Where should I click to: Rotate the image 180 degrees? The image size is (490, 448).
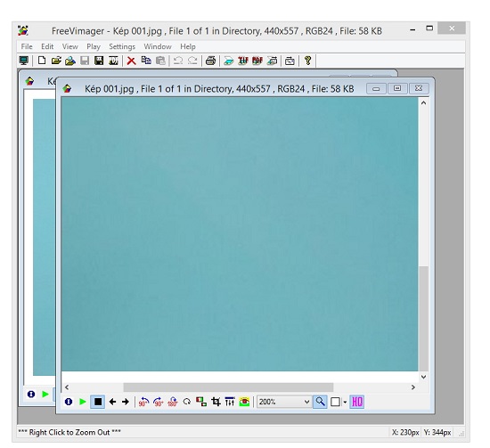[173, 402]
